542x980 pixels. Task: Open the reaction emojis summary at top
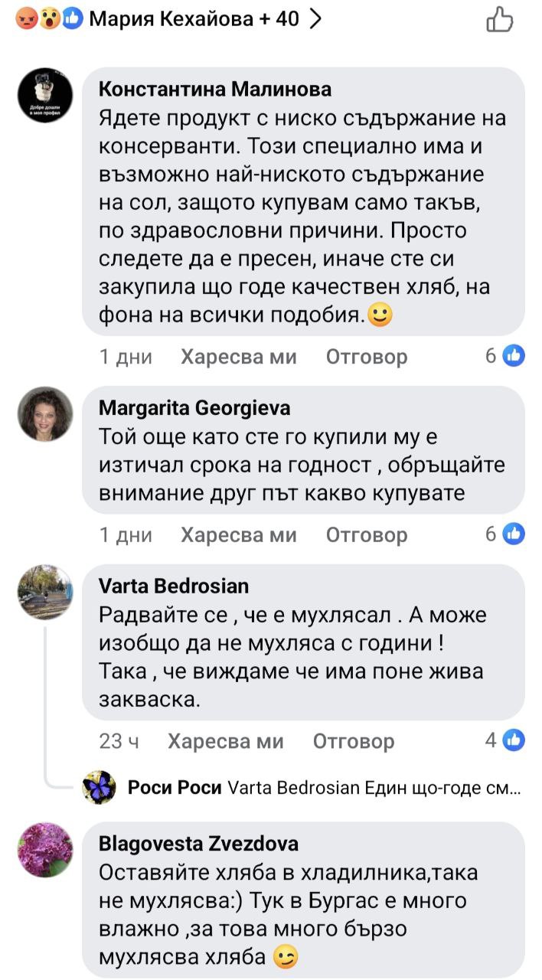[49, 19]
